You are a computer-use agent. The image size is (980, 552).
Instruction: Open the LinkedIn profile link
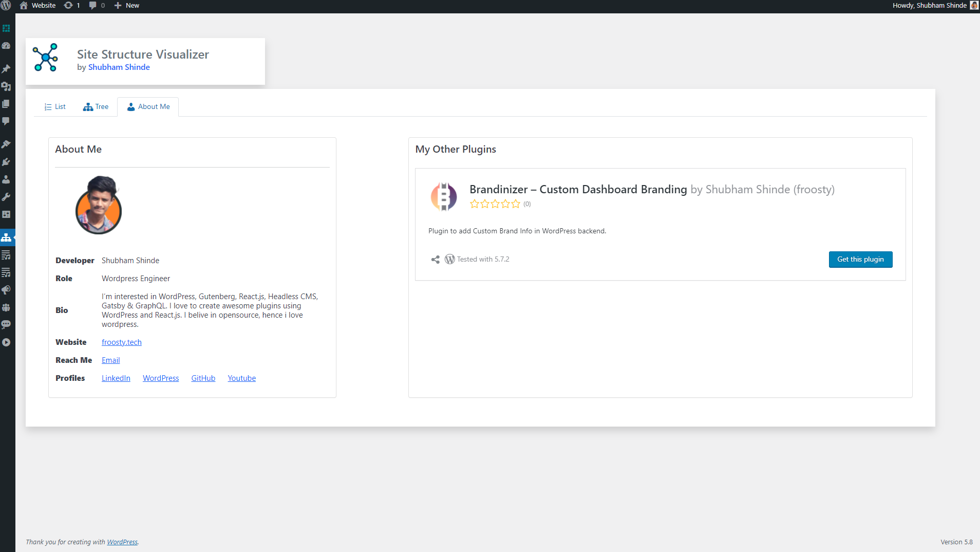pos(116,378)
